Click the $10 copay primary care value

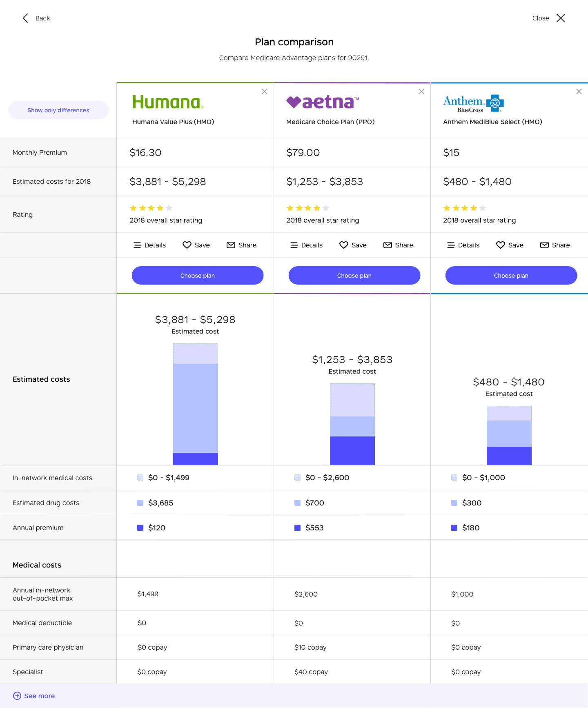[310, 648]
